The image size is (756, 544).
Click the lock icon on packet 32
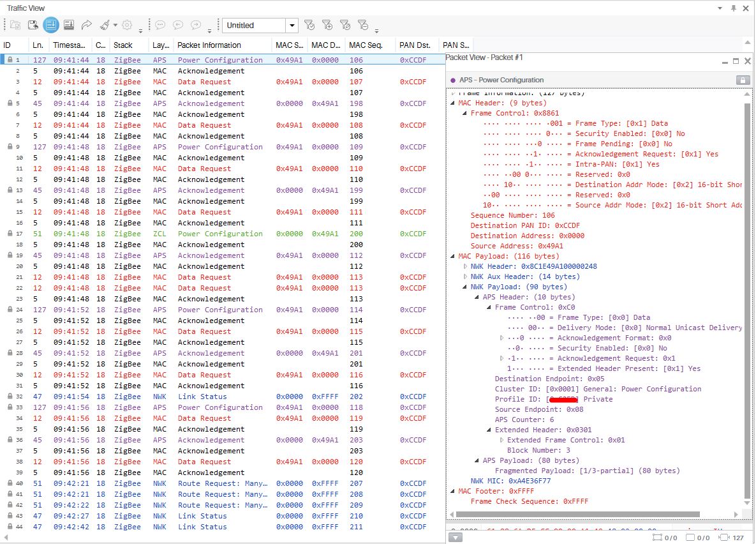tap(10, 397)
